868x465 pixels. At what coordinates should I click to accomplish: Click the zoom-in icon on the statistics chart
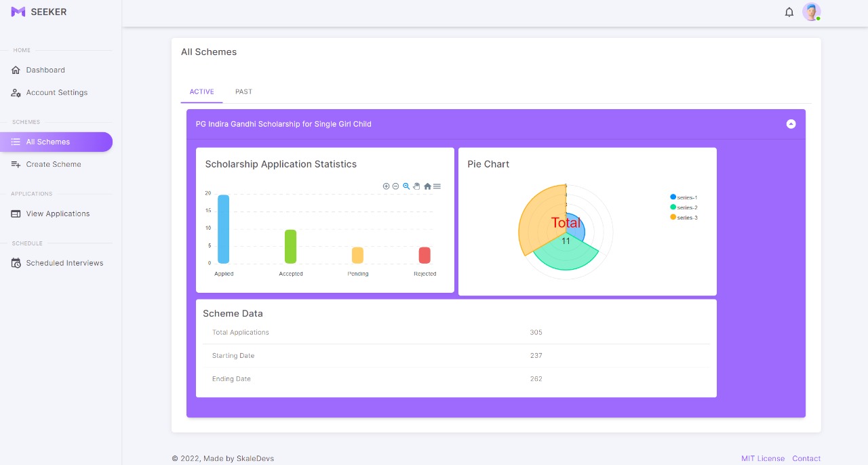click(x=387, y=186)
